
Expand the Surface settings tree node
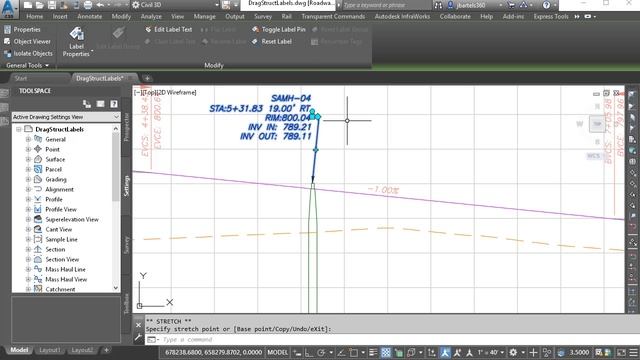coord(28,160)
